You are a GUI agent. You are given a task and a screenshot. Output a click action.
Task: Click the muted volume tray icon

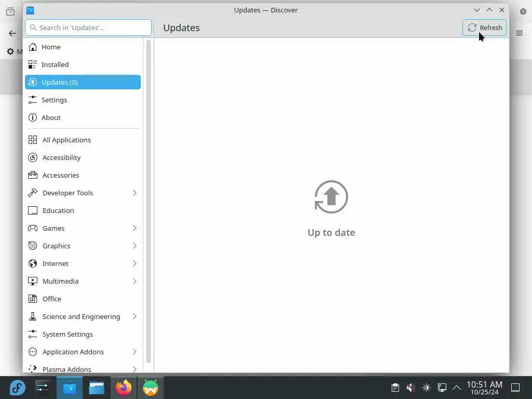[410, 388]
